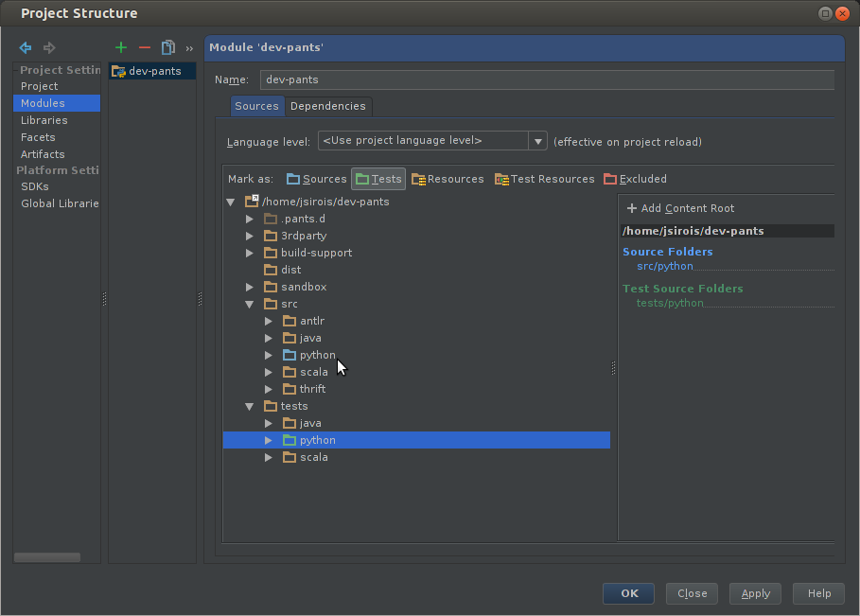This screenshot has width=860, height=616.
Task: Select tests/python under Test Source Folders
Action: (670, 303)
